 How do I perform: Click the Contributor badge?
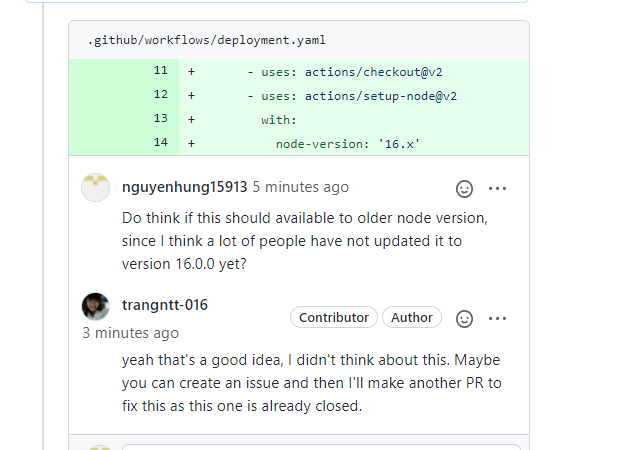pyautogui.click(x=334, y=318)
